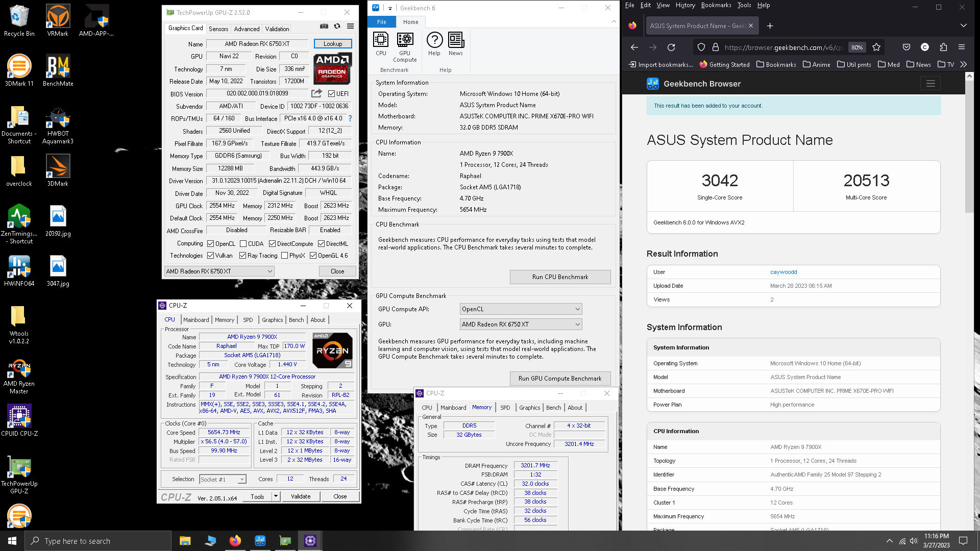Click the BIOS version share icon in GPU-Z
Image resolution: width=980 pixels, height=551 pixels.
click(x=316, y=93)
